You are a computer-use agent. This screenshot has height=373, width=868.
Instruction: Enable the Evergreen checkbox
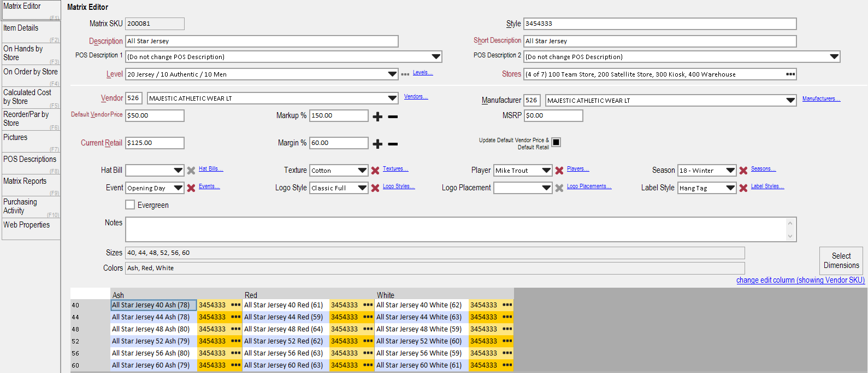pyautogui.click(x=130, y=205)
